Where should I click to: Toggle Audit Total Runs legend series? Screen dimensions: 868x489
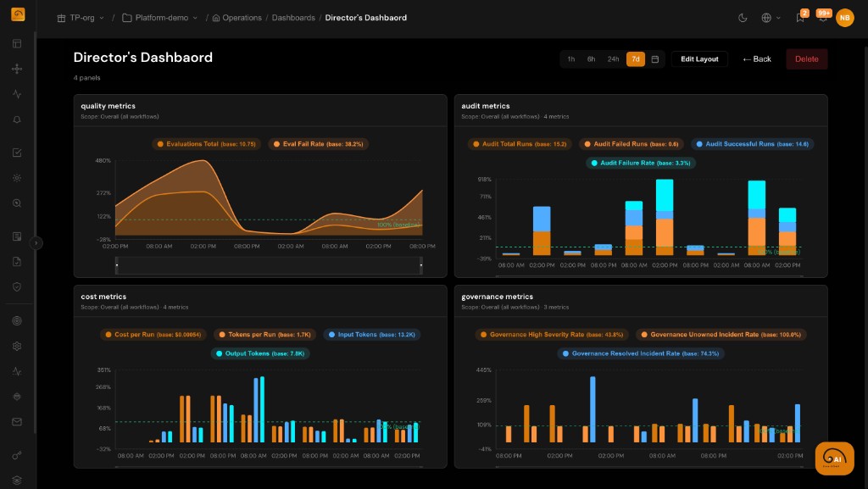tap(520, 144)
